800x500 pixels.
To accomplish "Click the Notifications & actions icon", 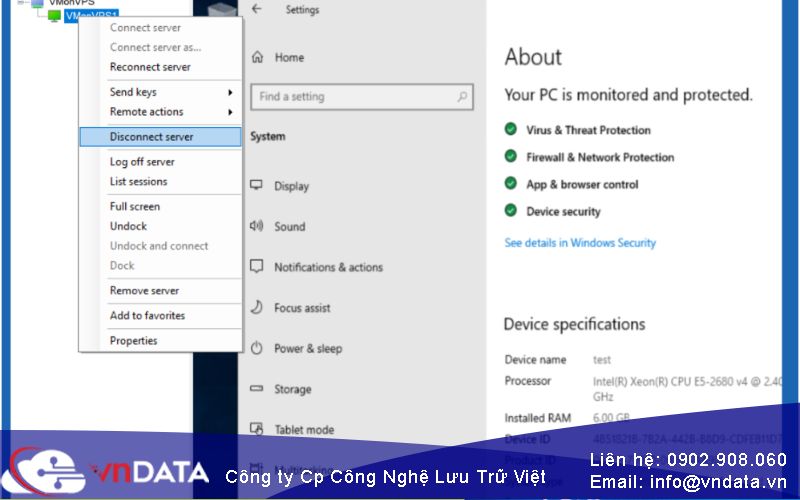I will [x=257, y=266].
